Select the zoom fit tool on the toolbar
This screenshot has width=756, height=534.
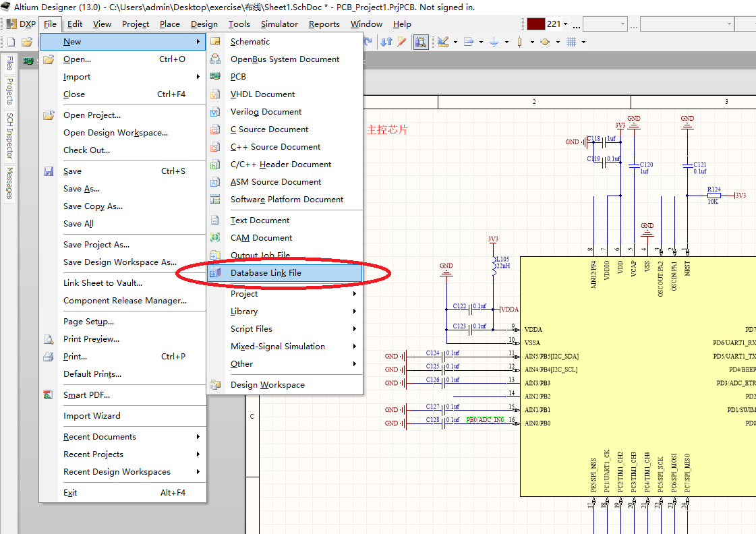click(421, 41)
